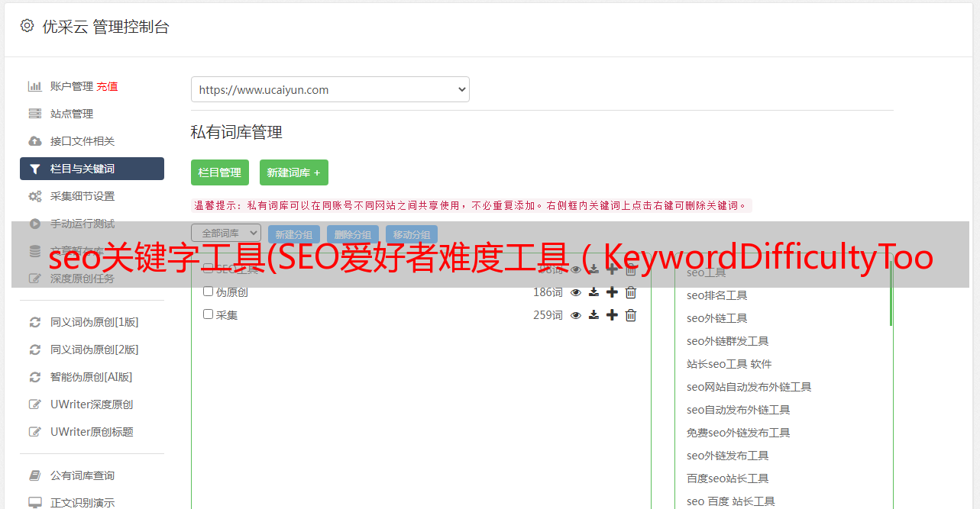Select keyword seo外链群发工具 in list
This screenshot has height=509, width=980.
tap(727, 341)
